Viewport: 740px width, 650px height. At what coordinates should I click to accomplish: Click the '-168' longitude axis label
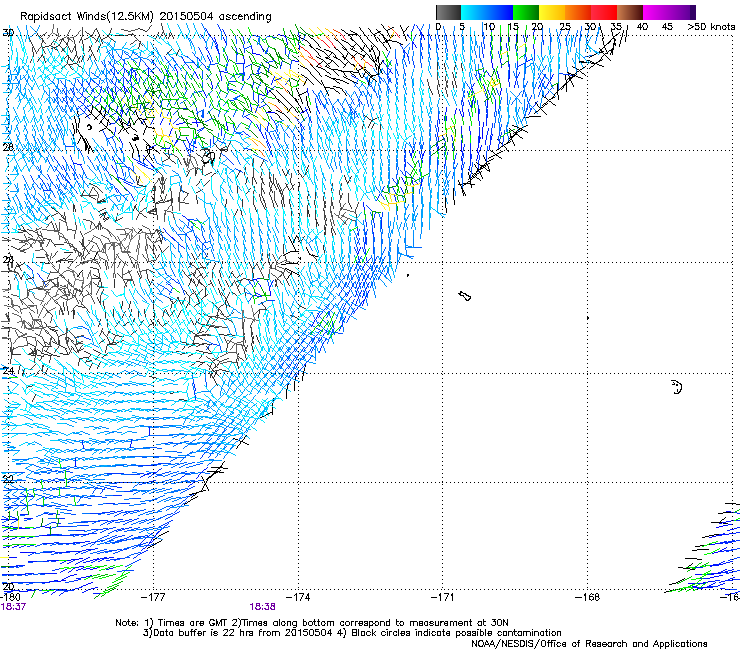click(x=588, y=597)
